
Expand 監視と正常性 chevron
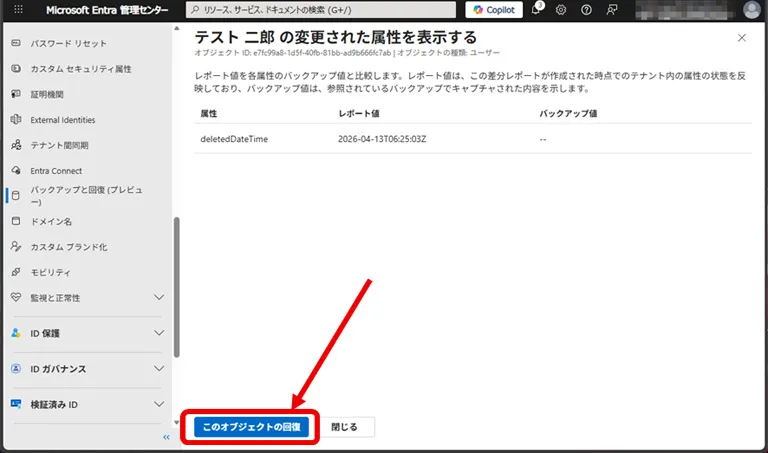click(159, 297)
